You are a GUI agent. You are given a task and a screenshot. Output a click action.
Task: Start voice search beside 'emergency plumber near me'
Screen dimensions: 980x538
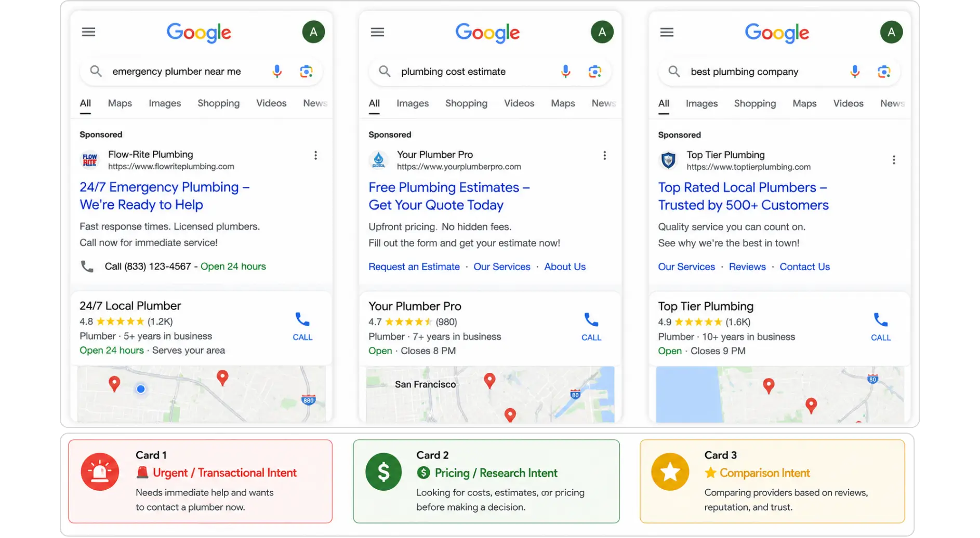[277, 71]
